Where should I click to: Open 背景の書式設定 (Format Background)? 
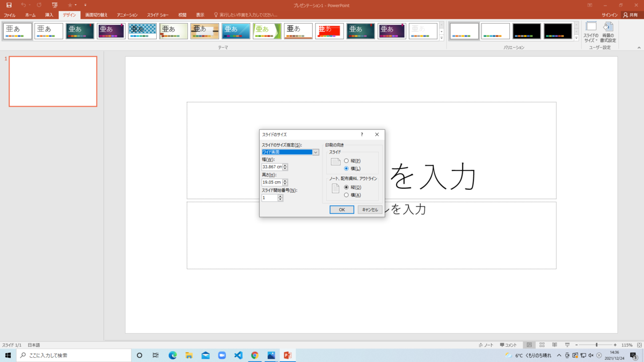(x=609, y=32)
